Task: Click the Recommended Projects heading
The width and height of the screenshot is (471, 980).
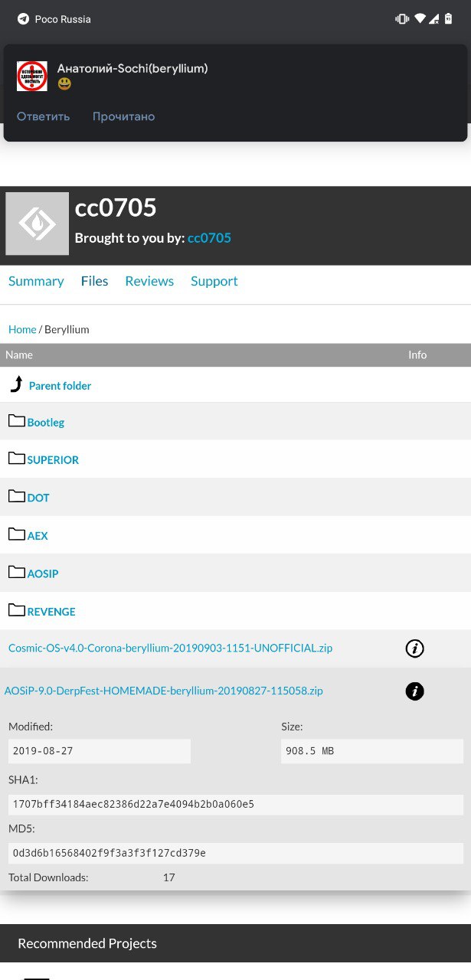Action: coord(87,943)
